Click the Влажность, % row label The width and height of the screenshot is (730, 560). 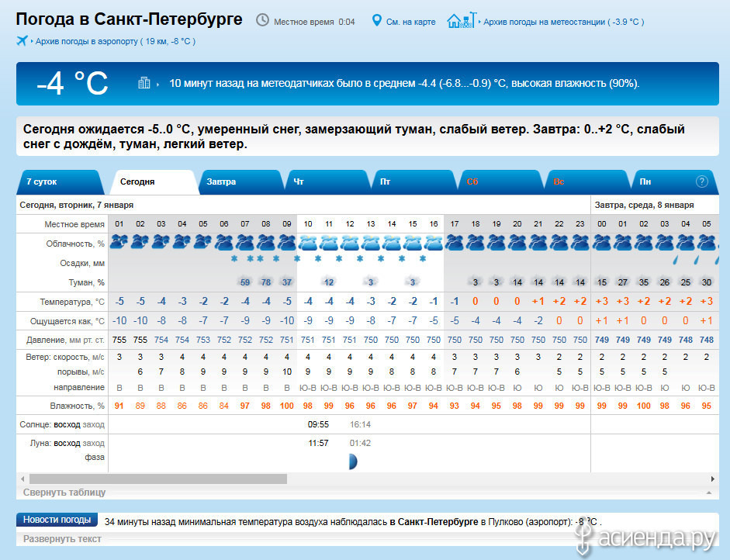pos(77,406)
